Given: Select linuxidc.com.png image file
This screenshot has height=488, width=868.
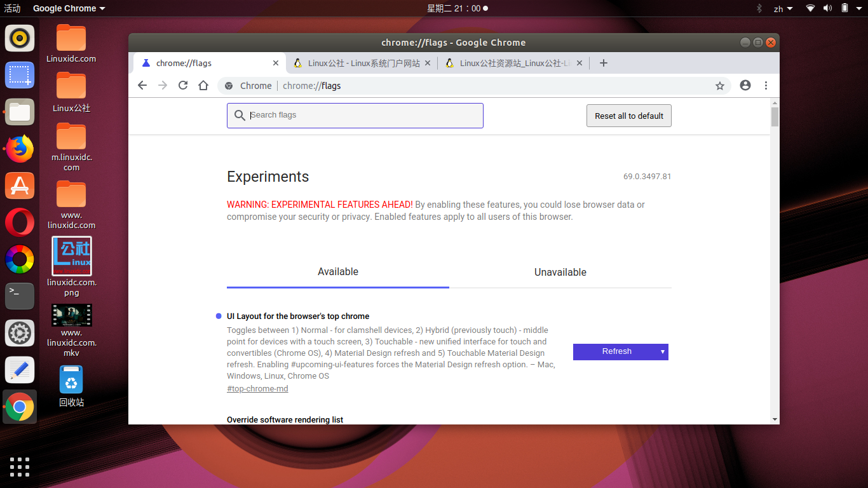Looking at the screenshot, I should coord(72,267).
